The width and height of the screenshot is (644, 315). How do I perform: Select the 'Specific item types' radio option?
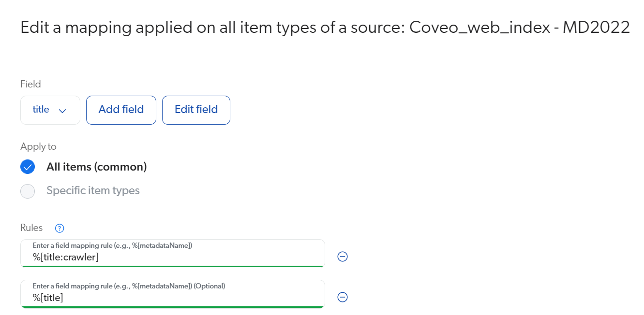click(28, 191)
